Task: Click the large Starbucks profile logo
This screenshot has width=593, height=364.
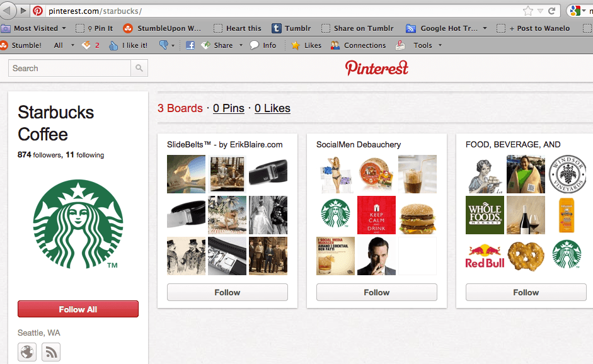Action: (x=78, y=224)
